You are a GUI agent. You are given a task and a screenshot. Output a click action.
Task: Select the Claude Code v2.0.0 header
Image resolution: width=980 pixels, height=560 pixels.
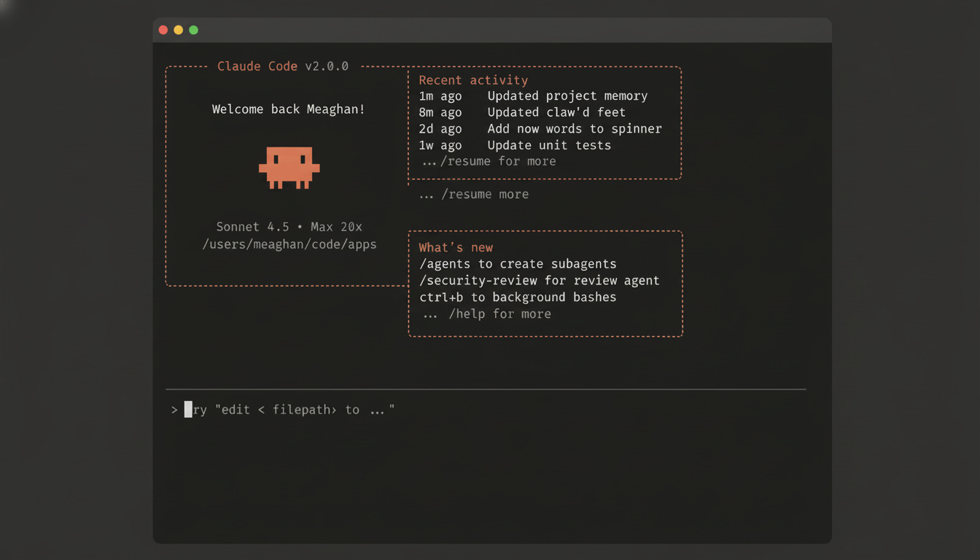(282, 66)
